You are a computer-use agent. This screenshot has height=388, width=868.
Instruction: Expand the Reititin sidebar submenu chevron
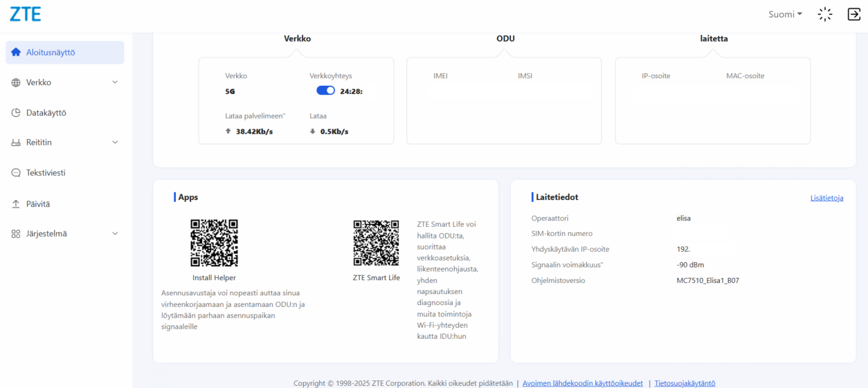click(x=115, y=142)
